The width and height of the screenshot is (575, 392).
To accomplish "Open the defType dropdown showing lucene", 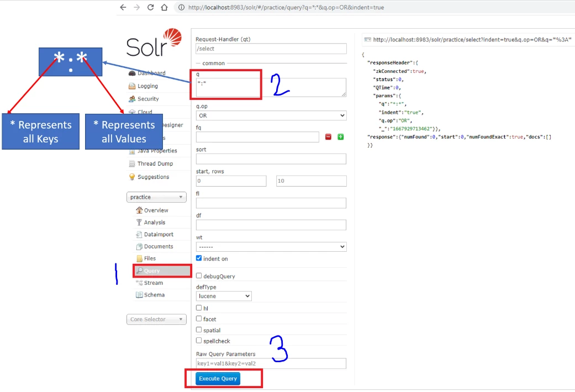I will [x=224, y=296].
